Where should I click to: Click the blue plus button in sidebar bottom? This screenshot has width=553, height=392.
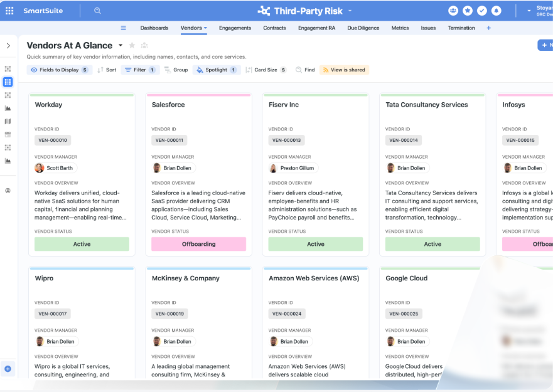pos(8,369)
